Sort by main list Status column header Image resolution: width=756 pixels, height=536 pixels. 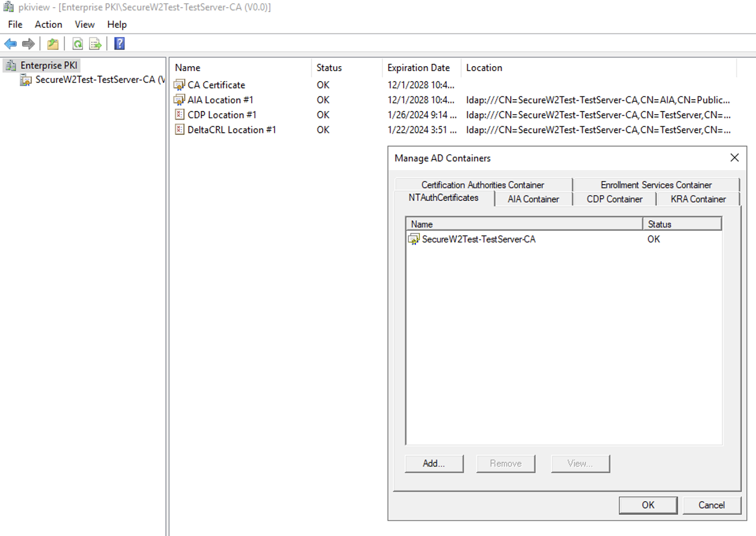(x=347, y=68)
